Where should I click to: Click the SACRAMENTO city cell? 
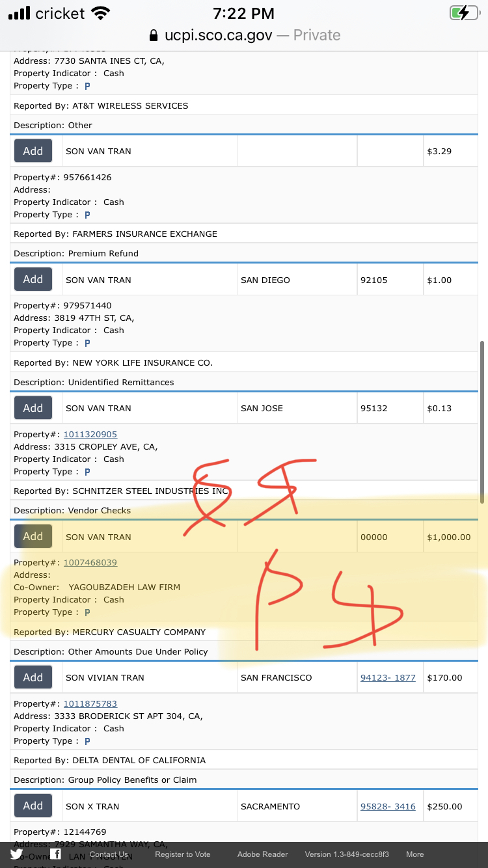click(297, 806)
